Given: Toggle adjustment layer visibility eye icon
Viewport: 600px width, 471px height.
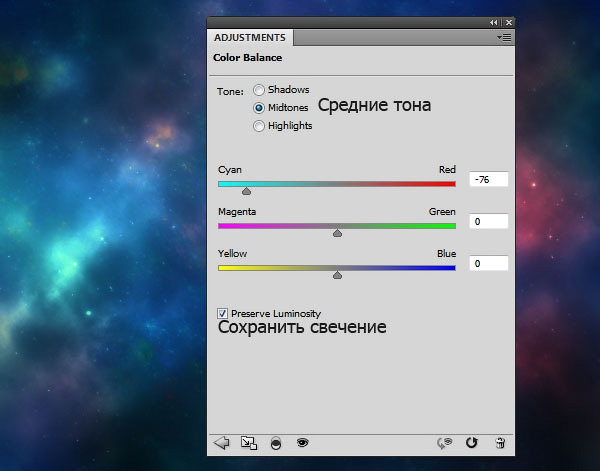Looking at the screenshot, I should (303, 443).
